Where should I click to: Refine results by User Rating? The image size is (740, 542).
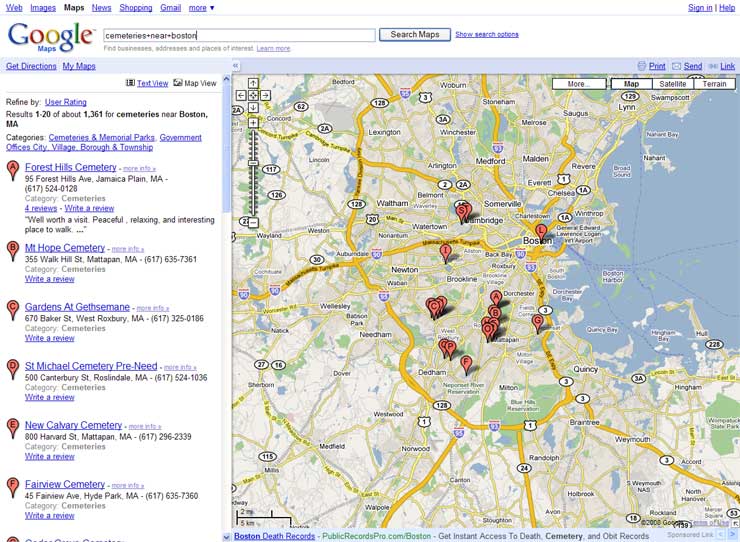[x=66, y=102]
